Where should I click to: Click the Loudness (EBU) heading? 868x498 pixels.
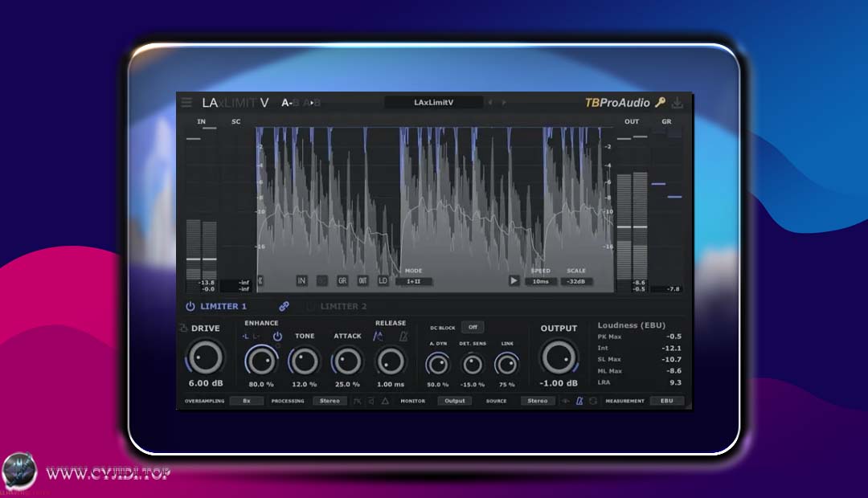coord(632,325)
